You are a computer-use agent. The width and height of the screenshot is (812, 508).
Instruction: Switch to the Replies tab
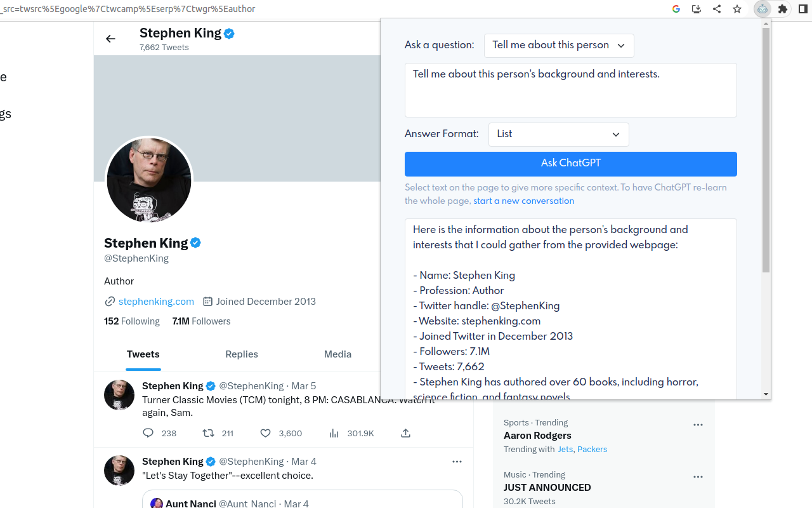(242, 354)
